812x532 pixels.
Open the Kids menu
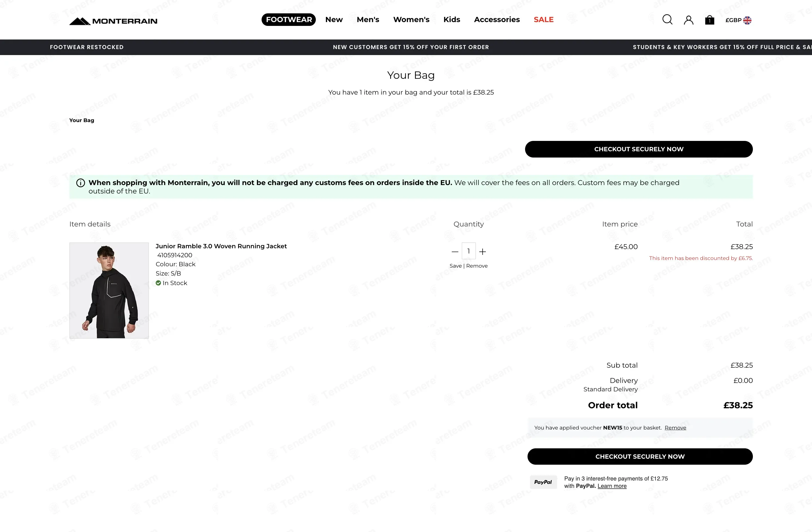pyautogui.click(x=452, y=19)
